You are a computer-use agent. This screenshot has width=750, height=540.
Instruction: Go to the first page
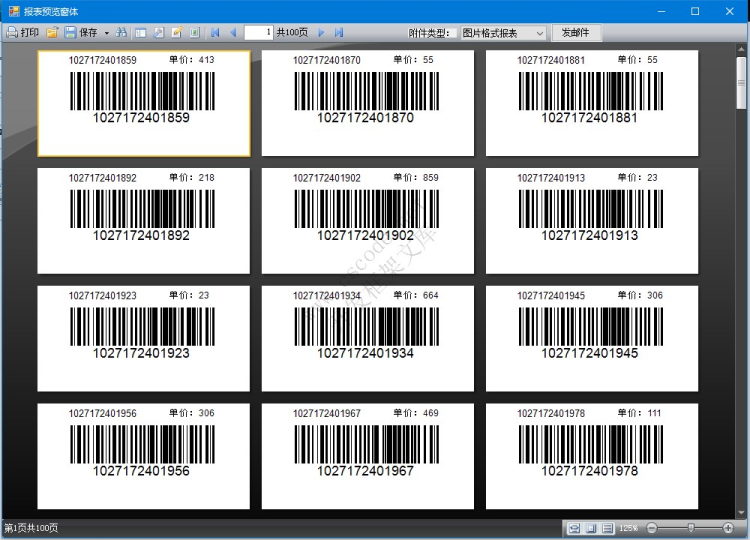pos(215,33)
